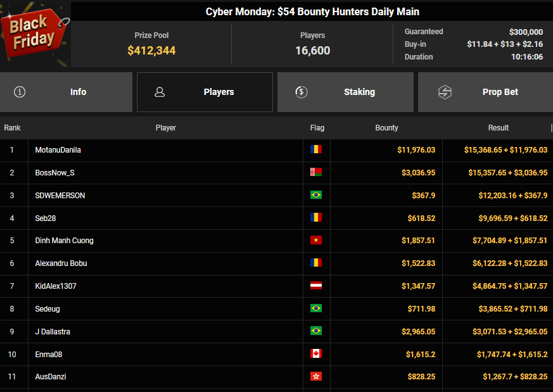Select player BossNow_S in the list
553x392 pixels.
click(x=55, y=173)
